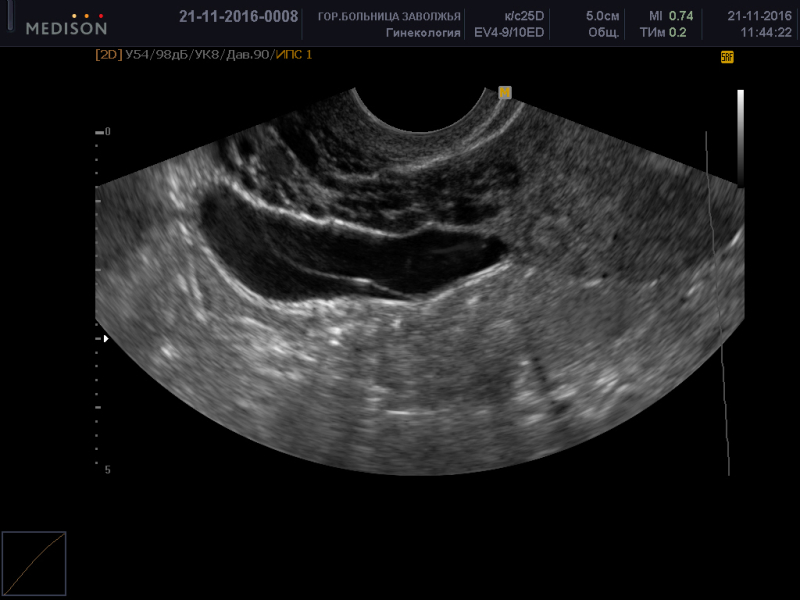800x600 pixels.
Task: Click the 5.0см depth value
Action: point(603,16)
